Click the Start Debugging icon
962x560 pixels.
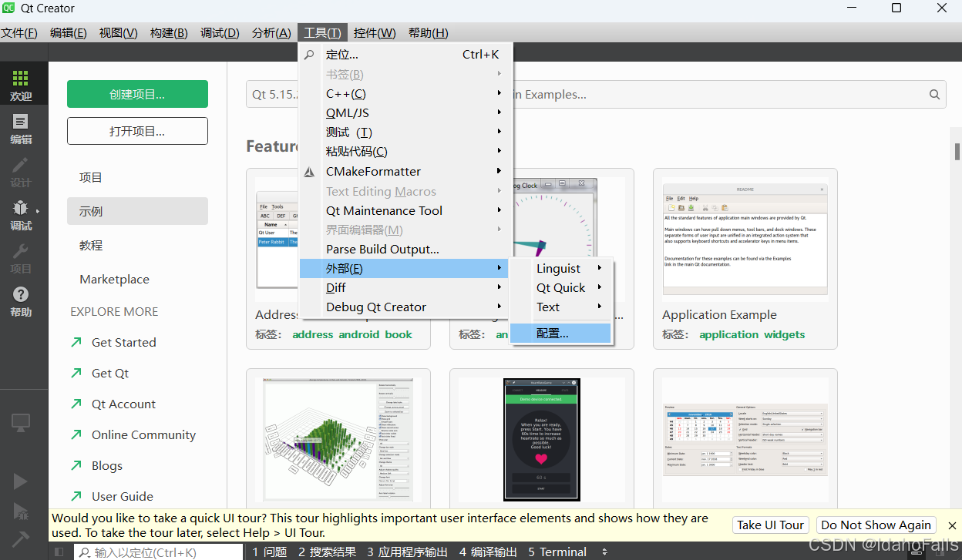coord(21,511)
